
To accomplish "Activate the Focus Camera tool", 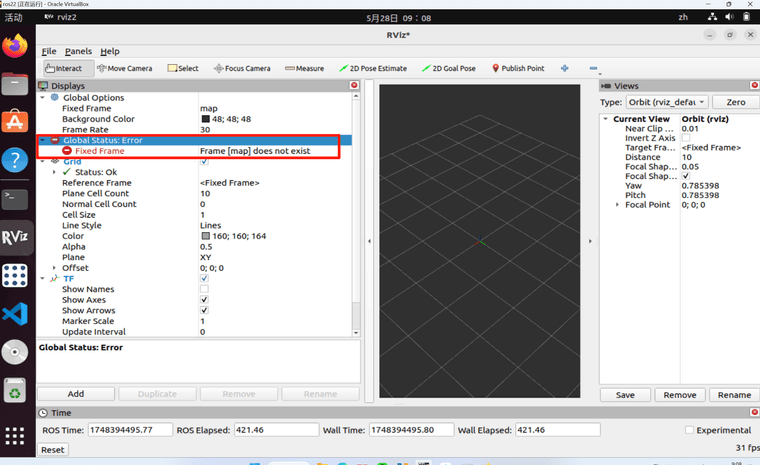I will click(242, 68).
